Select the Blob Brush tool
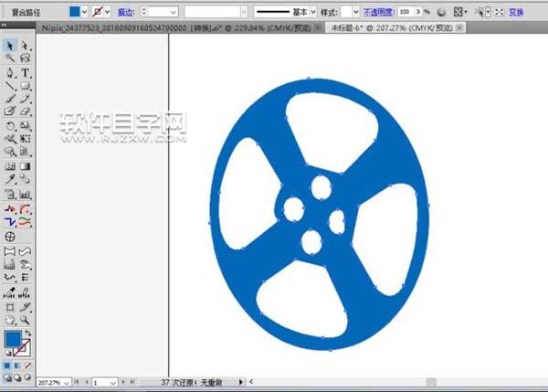Screen dimensions: 548x392 (x=9, y=111)
